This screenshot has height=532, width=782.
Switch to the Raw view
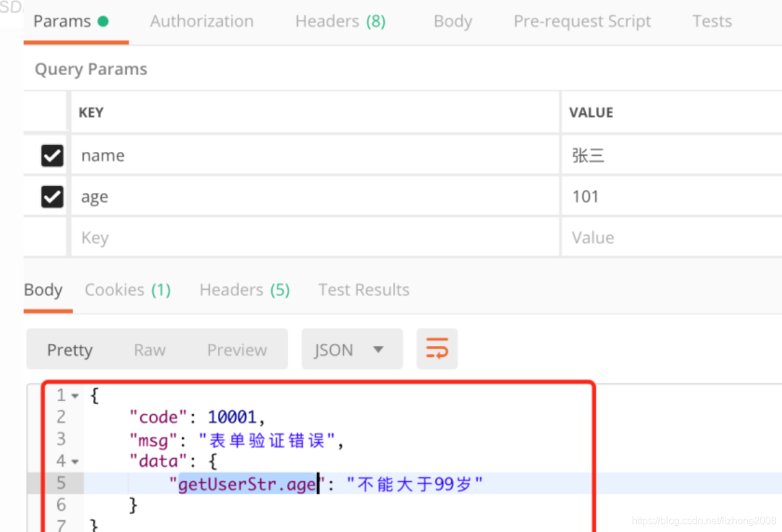click(150, 349)
